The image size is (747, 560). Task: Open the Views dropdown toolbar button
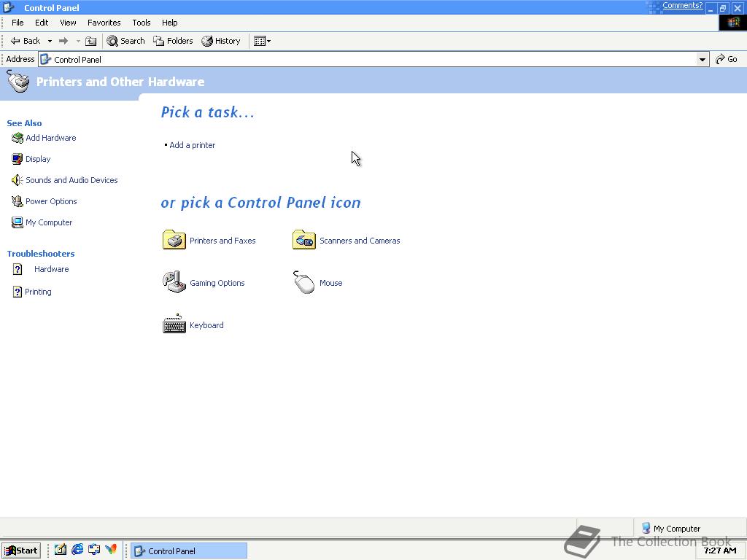pos(262,42)
